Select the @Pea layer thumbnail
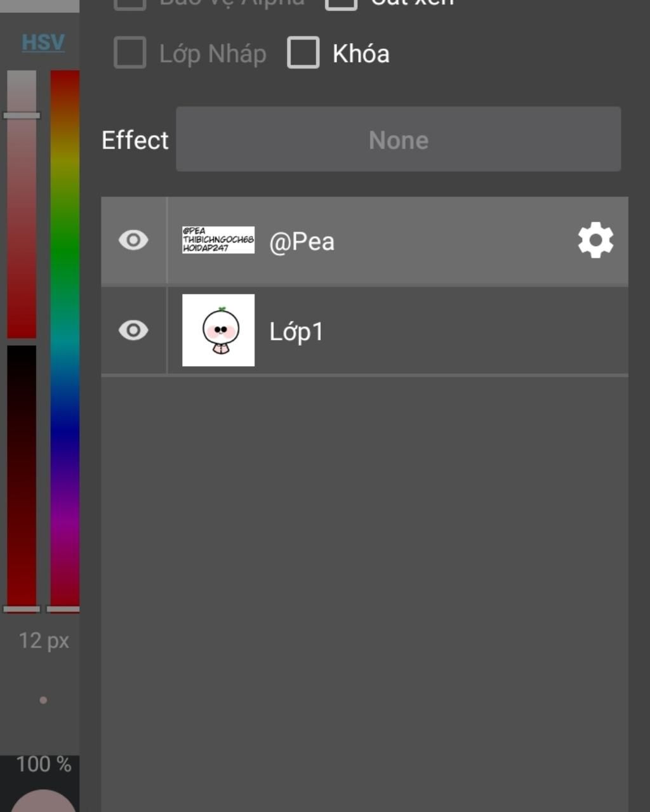 (x=218, y=240)
